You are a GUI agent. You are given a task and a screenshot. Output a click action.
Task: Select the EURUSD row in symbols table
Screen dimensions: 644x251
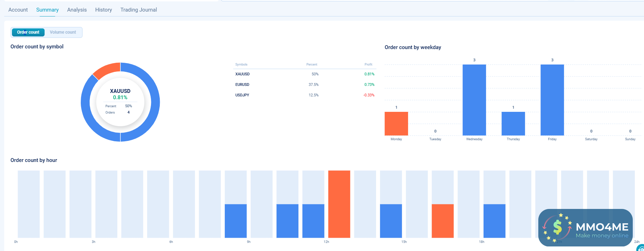[304, 84]
